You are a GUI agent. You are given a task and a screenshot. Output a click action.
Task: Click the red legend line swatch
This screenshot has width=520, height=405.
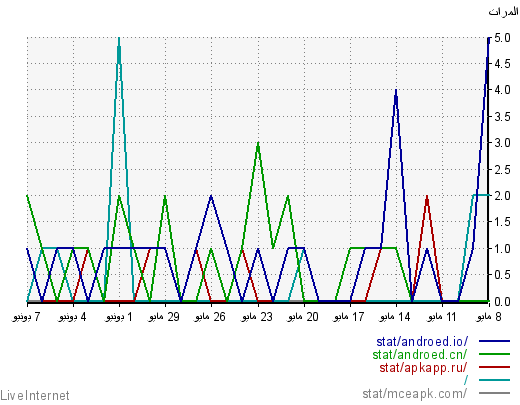coord(494,367)
